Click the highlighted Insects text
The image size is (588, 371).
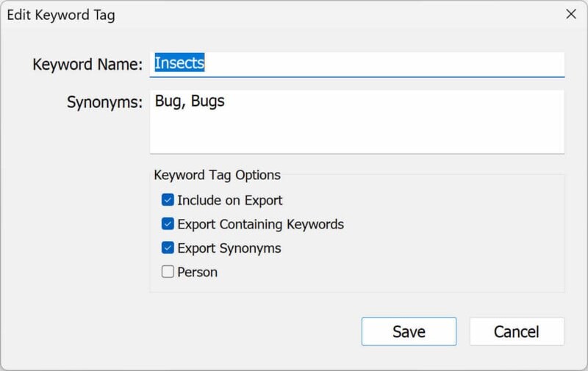[x=179, y=64]
